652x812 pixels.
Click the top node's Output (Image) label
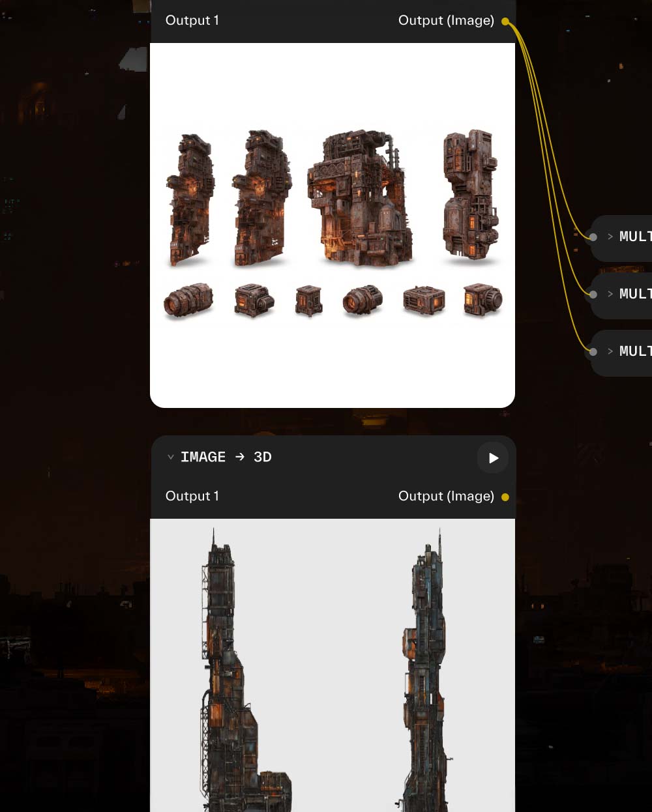[x=446, y=21]
